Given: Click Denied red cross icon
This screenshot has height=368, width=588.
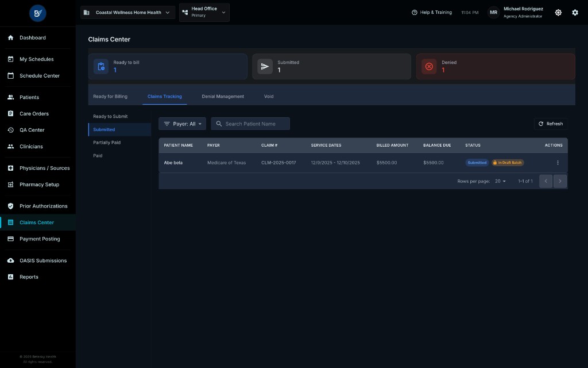Looking at the screenshot, I should (429, 67).
